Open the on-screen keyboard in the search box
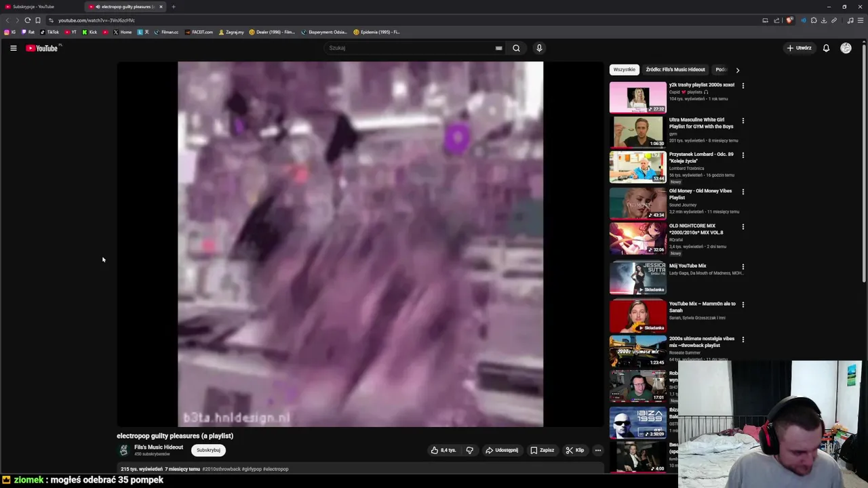 pyautogui.click(x=498, y=48)
